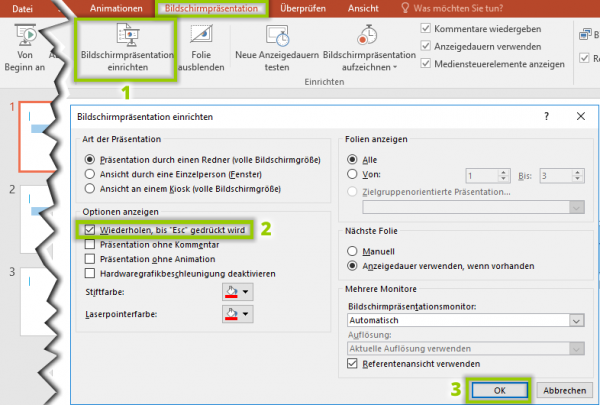Select slide 3 thumbnail
The height and width of the screenshot is (405, 600).
(36, 302)
